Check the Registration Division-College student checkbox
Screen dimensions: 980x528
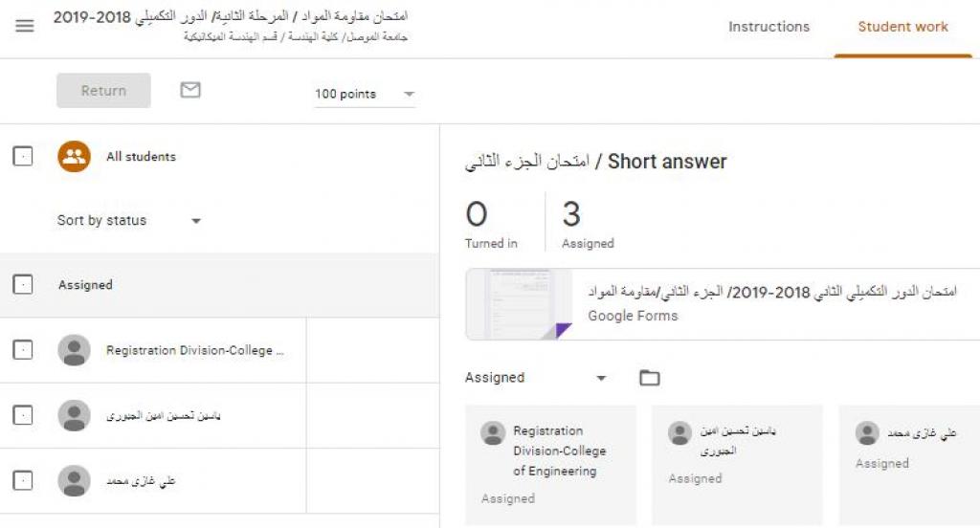pos(23,350)
